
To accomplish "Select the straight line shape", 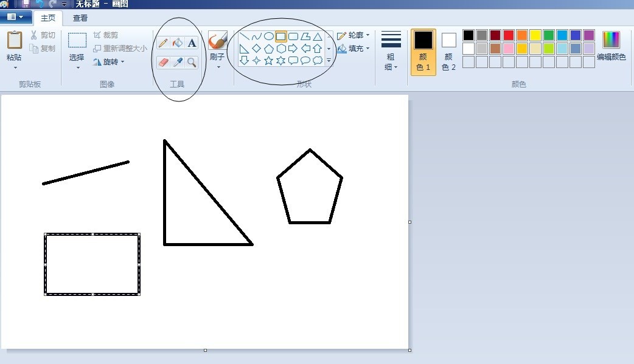I will [x=245, y=35].
